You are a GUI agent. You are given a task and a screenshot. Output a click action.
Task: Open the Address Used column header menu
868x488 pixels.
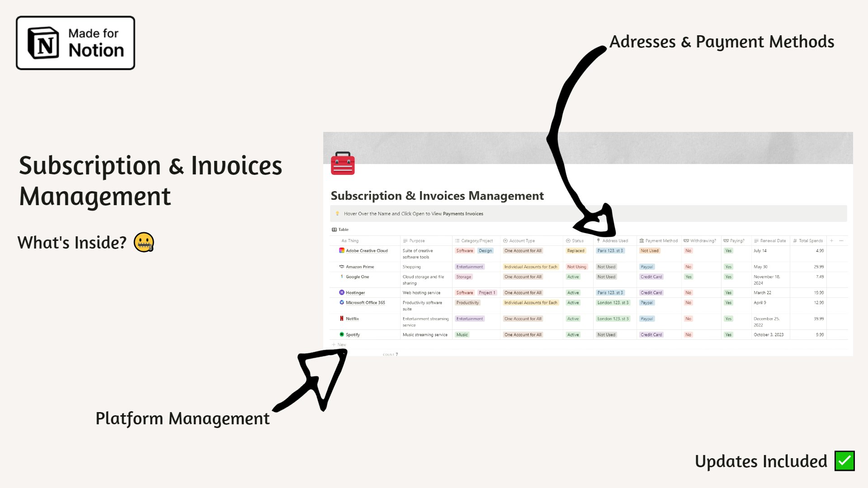click(612, 241)
